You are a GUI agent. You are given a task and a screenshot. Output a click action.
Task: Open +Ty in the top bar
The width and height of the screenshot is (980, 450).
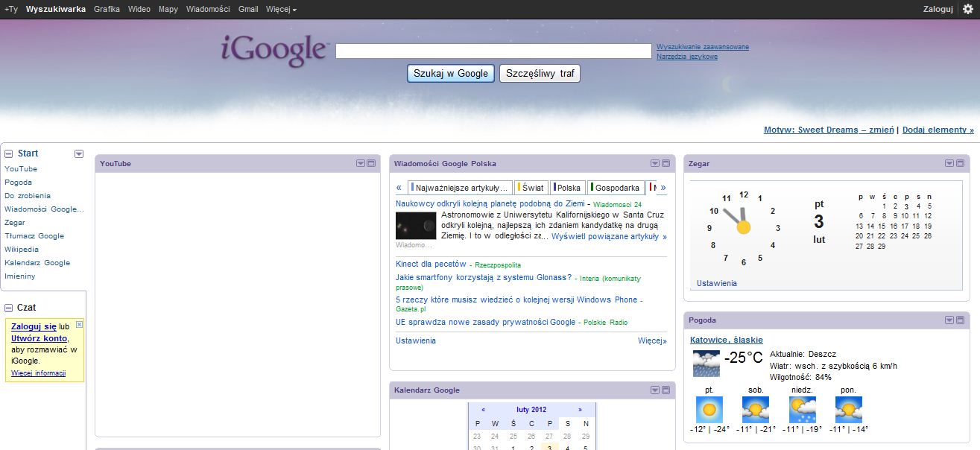tap(11, 9)
